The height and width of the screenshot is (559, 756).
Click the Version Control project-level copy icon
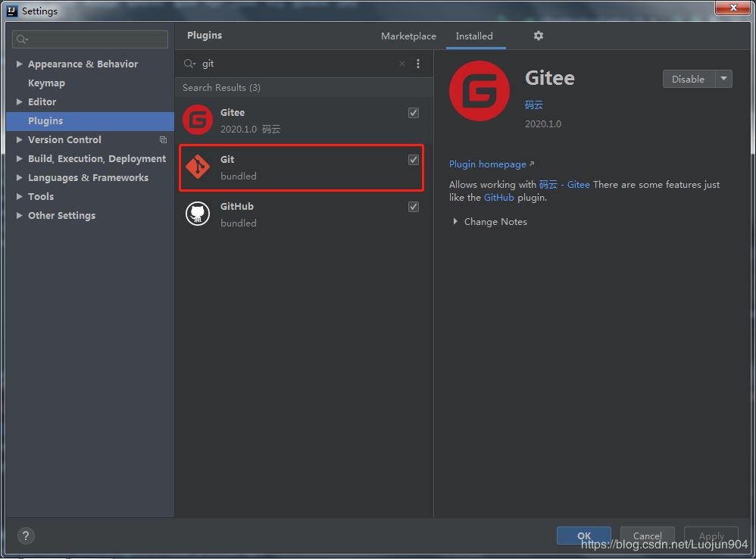[x=163, y=139]
